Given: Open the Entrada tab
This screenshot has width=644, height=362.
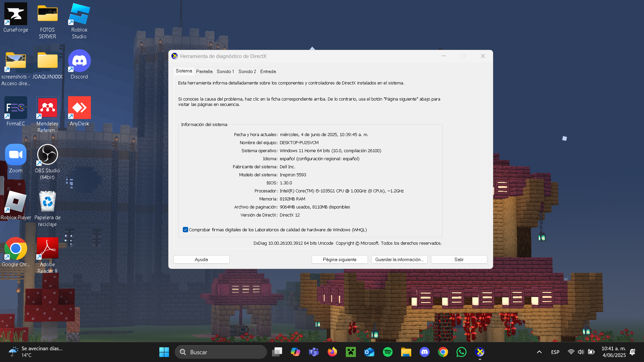Looking at the screenshot, I should point(268,71).
